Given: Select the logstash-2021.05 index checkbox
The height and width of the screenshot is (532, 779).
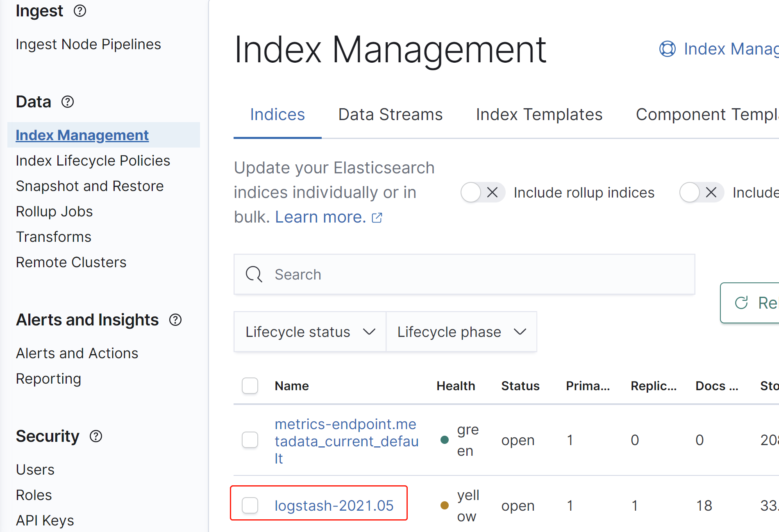Looking at the screenshot, I should [250, 505].
